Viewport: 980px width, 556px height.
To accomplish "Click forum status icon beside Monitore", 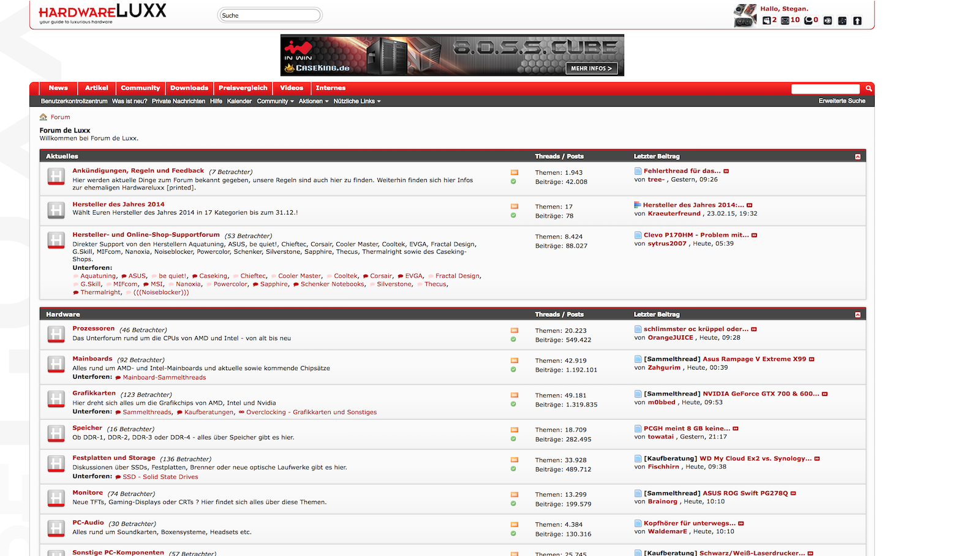I will click(x=56, y=498).
